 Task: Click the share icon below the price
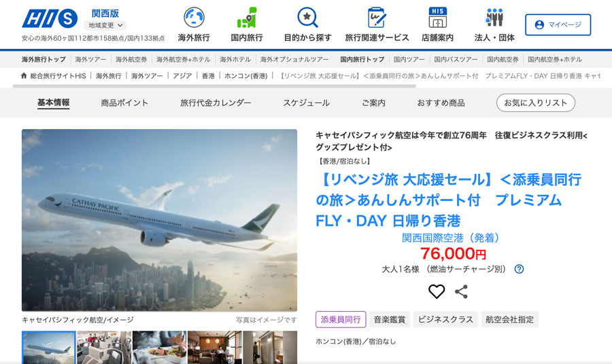coord(461,291)
